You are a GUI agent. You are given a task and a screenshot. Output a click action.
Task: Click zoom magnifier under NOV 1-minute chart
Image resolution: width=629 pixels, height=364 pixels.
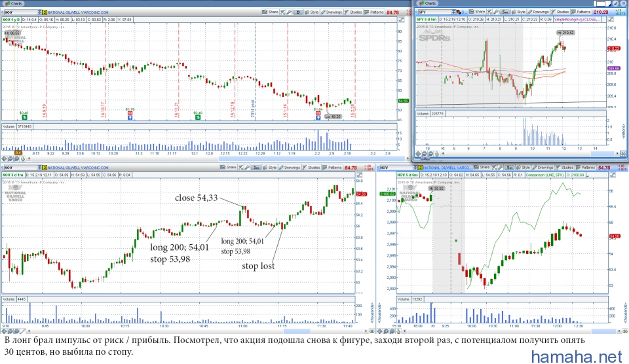click(x=10, y=331)
